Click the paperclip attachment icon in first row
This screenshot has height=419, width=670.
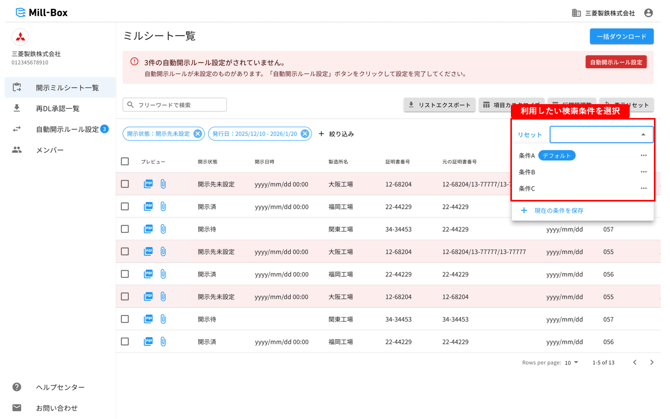pyautogui.click(x=163, y=184)
